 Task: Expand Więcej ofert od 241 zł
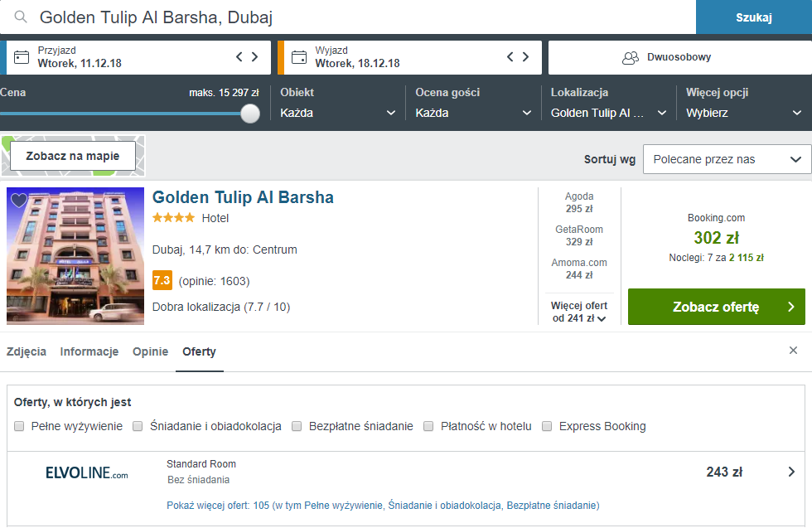[x=579, y=312]
